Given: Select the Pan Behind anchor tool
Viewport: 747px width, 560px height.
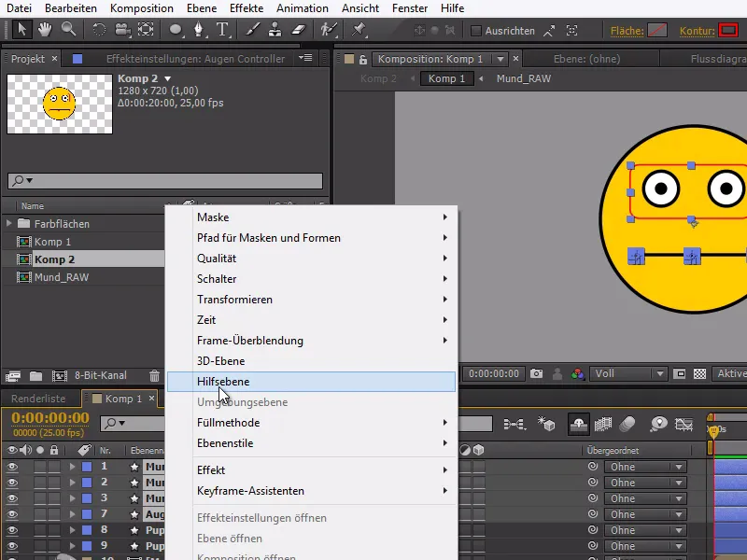Looking at the screenshot, I should coord(146,30).
